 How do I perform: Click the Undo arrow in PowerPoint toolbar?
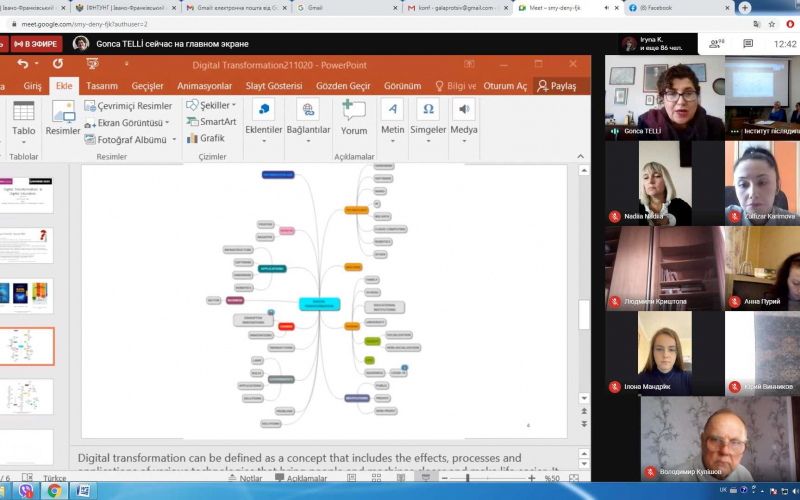click(x=22, y=64)
